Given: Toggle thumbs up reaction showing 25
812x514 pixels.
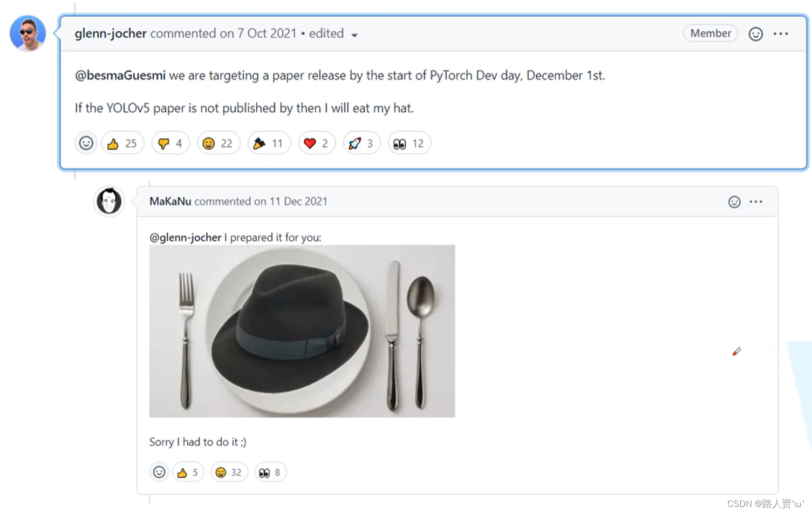Looking at the screenshot, I should click(122, 143).
